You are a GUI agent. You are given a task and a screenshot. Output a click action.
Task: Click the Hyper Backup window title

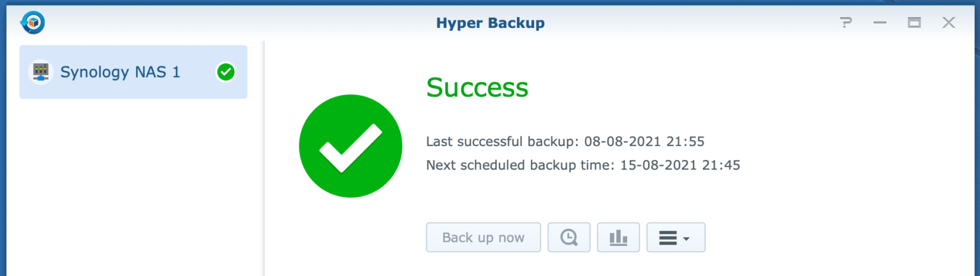tap(490, 24)
